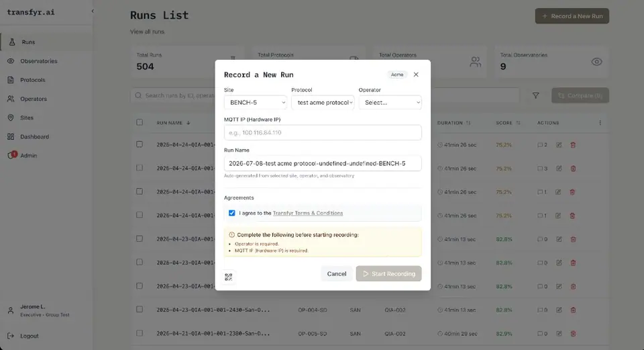Click the 'Operator is required.' message

click(x=257, y=244)
